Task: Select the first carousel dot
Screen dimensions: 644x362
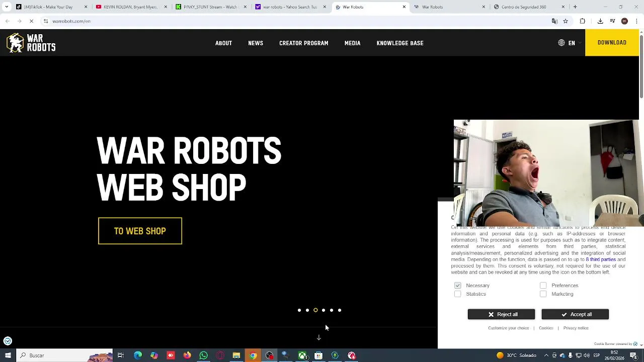Action: click(x=299, y=310)
